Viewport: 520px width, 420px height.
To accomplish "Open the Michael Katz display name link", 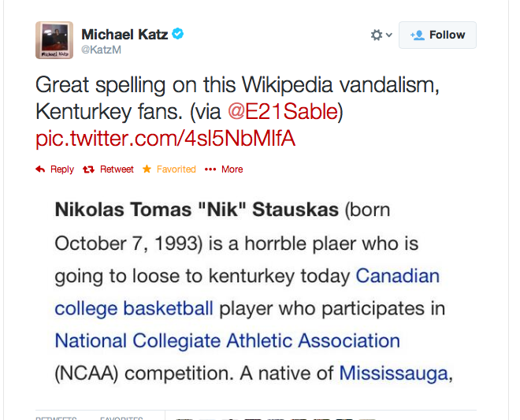I will pos(124,34).
